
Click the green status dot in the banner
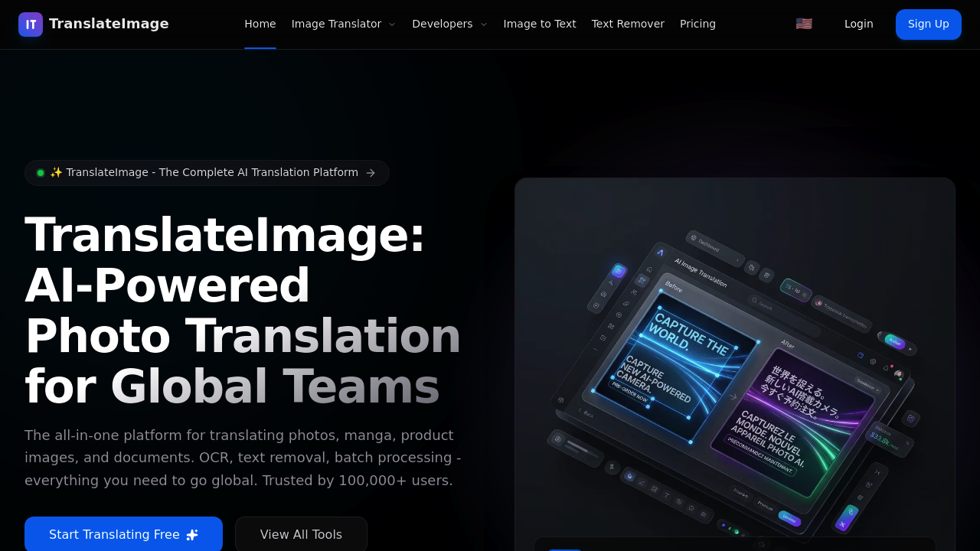(41, 172)
